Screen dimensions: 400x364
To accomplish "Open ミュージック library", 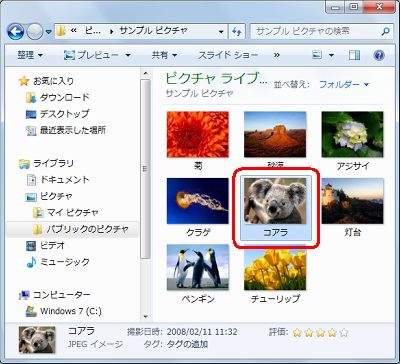I will pyautogui.click(x=65, y=262).
